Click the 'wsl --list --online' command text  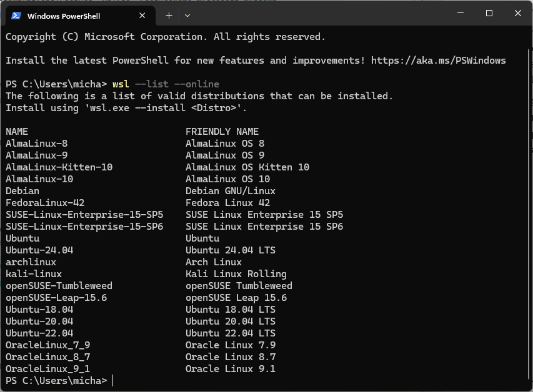(166, 84)
